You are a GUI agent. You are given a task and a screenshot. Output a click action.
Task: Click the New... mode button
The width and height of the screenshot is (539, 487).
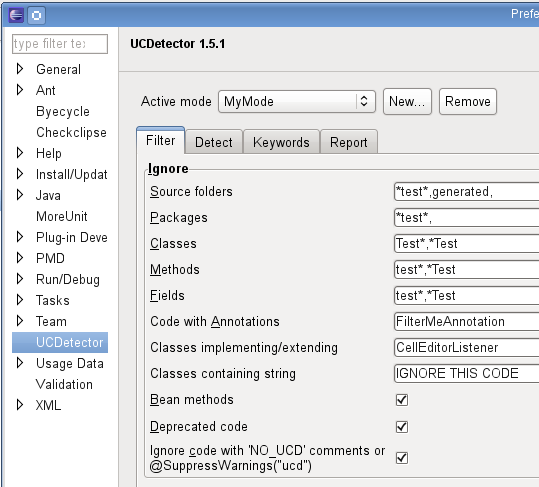click(407, 101)
